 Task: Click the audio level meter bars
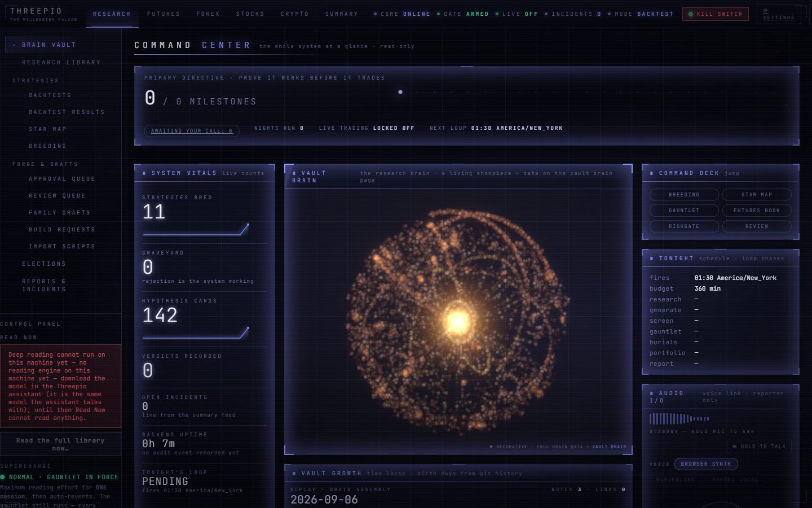[679, 419]
